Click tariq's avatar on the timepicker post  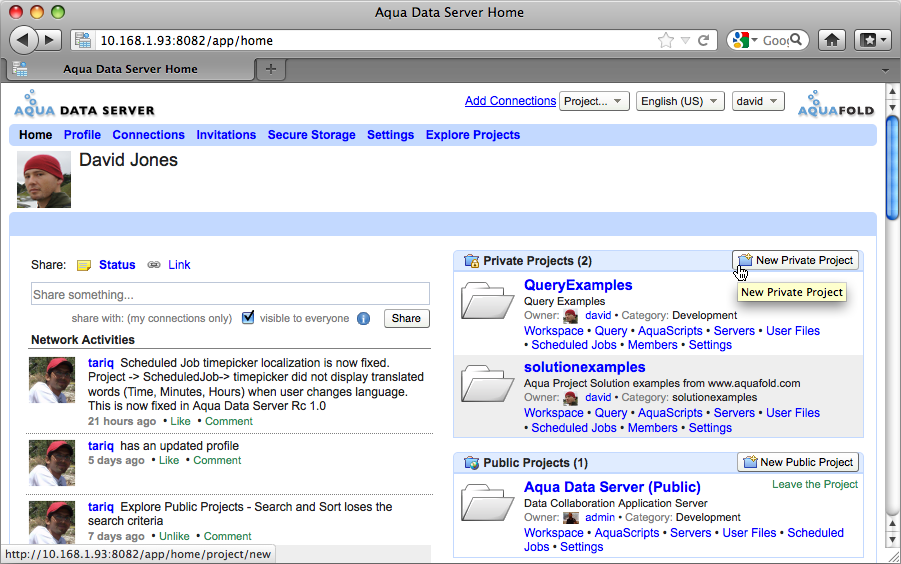pos(52,380)
